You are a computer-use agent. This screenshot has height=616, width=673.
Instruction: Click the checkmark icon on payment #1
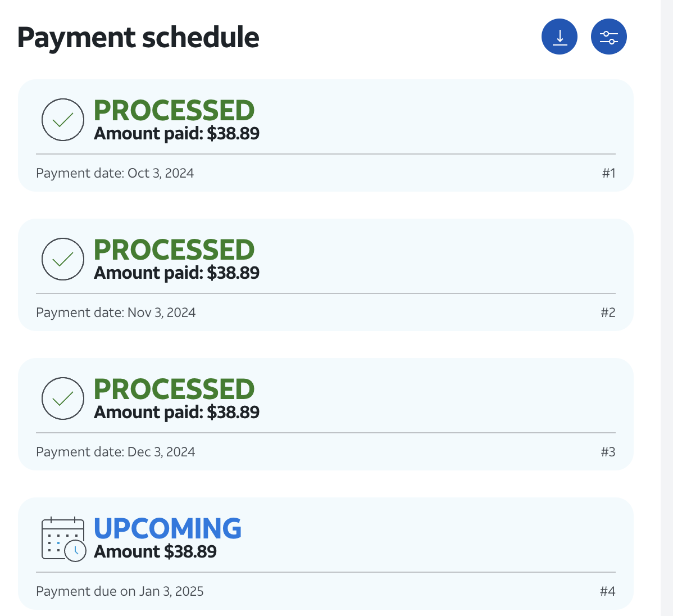[x=63, y=120]
